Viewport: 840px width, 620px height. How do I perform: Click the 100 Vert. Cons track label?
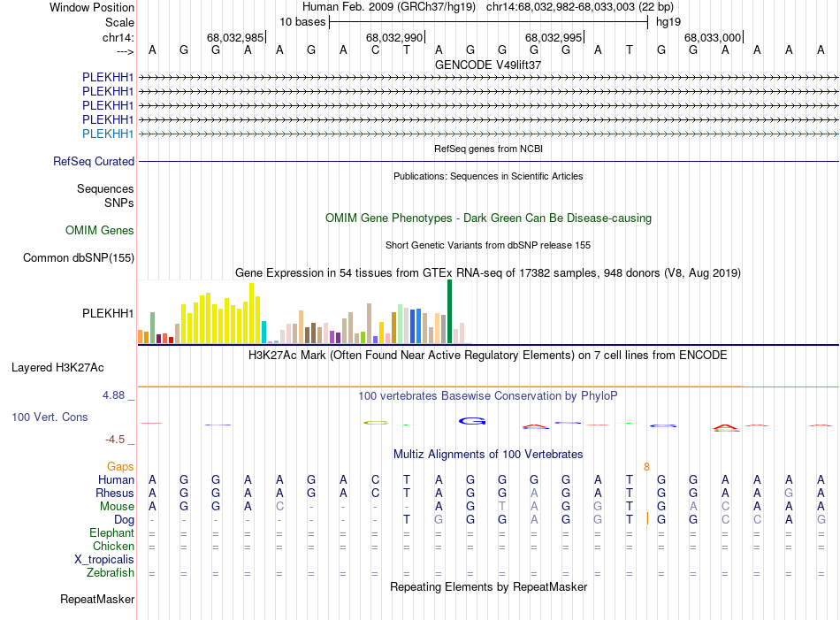click(x=50, y=417)
